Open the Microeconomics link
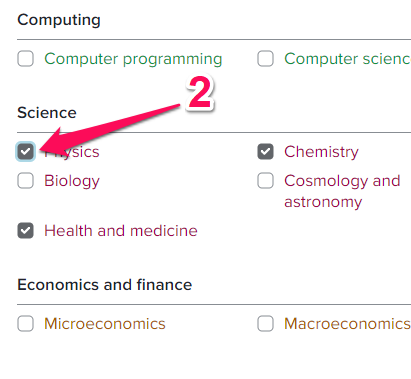The image size is (411, 379). point(105,324)
